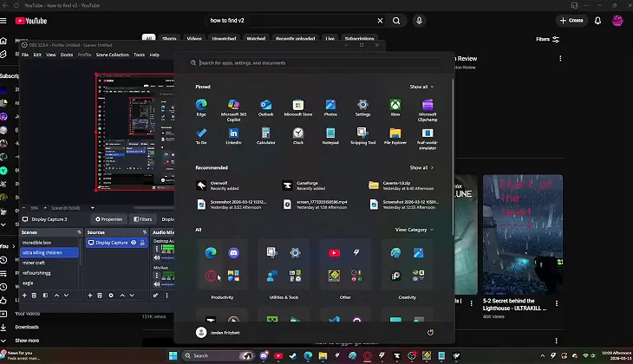Open OBS preview scaling dropdown
Image resolution: width=633 pixels, height=364 pixels.
(93, 208)
